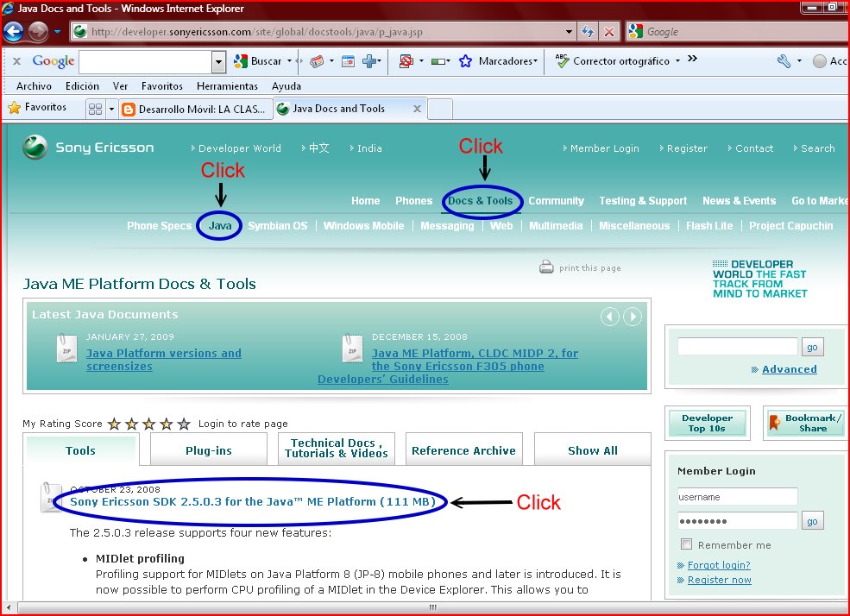Open the Marcadores dropdown arrow
Image resolution: width=850 pixels, height=616 pixels.
536,60
